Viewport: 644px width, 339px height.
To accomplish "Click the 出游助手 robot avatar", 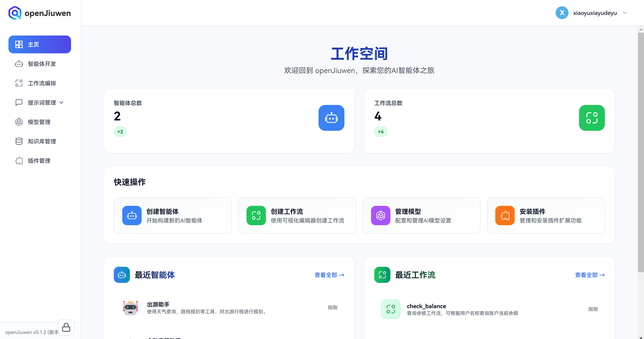I will pos(130,308).
